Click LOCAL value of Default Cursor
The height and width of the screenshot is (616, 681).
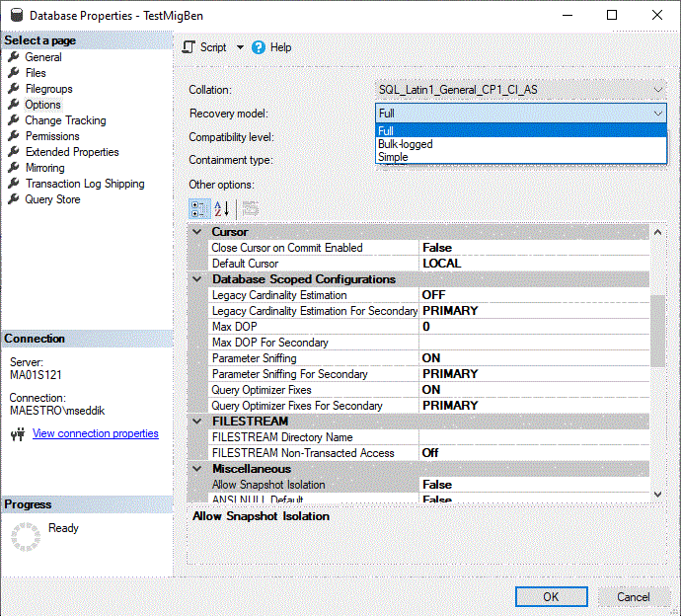pyautogui.click(x=442, y=264)
